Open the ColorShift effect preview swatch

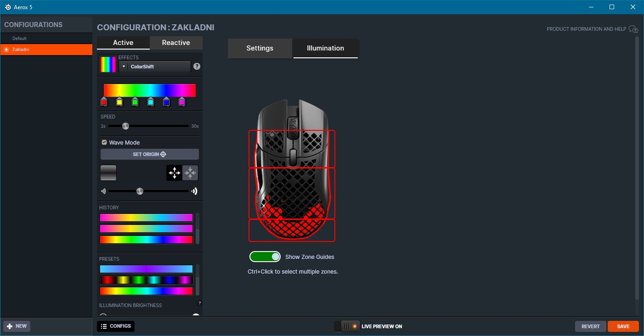[x=108, y=65]
